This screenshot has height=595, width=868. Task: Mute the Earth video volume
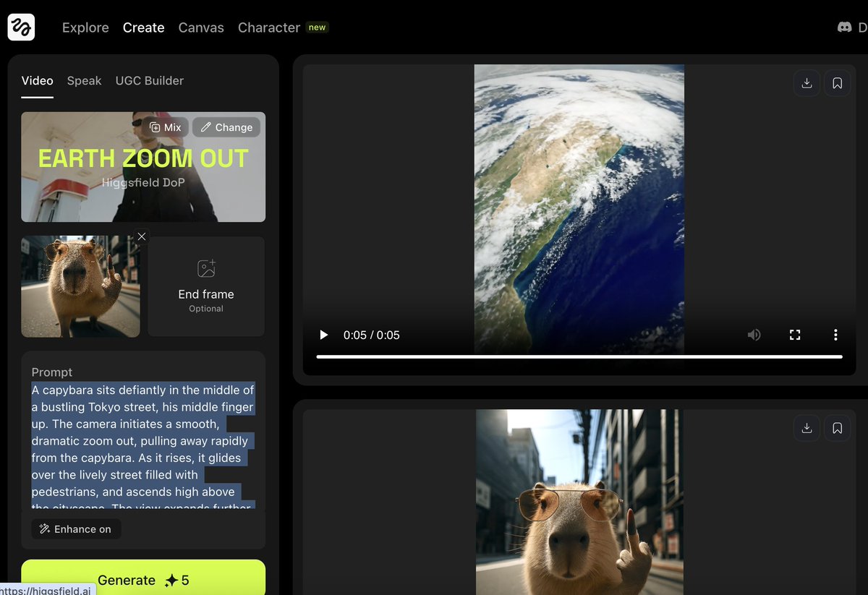754,335
